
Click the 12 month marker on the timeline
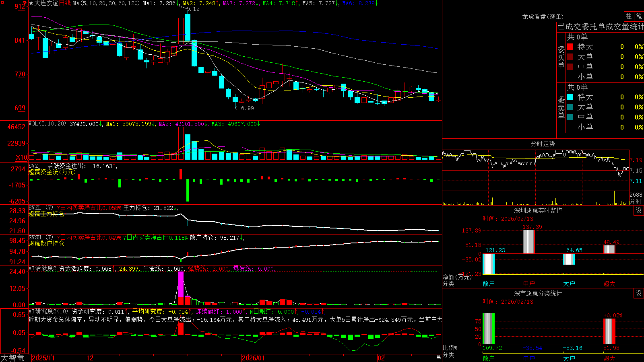point(90,358)
